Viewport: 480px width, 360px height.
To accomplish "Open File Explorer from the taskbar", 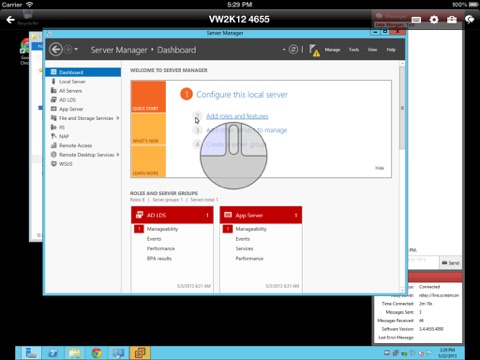I will 75,353.
